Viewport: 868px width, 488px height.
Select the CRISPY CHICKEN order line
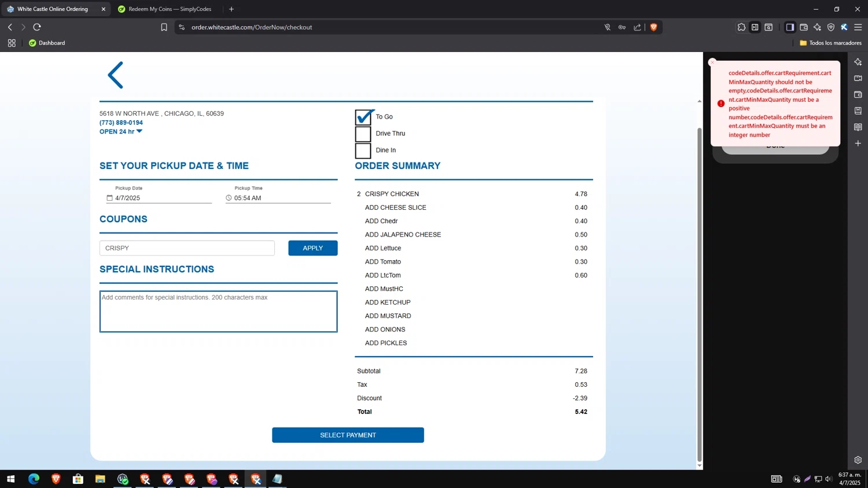(x=472, y=194)
